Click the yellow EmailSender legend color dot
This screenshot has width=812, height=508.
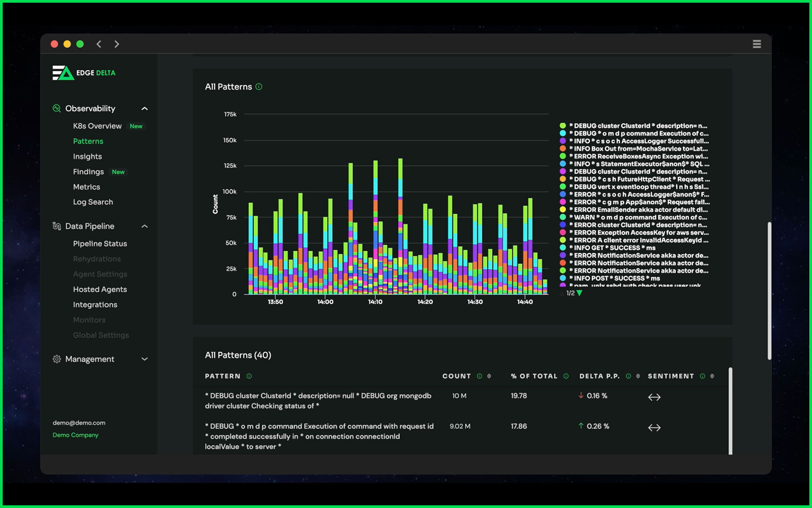pyautogui.click(x=562, y=210)
